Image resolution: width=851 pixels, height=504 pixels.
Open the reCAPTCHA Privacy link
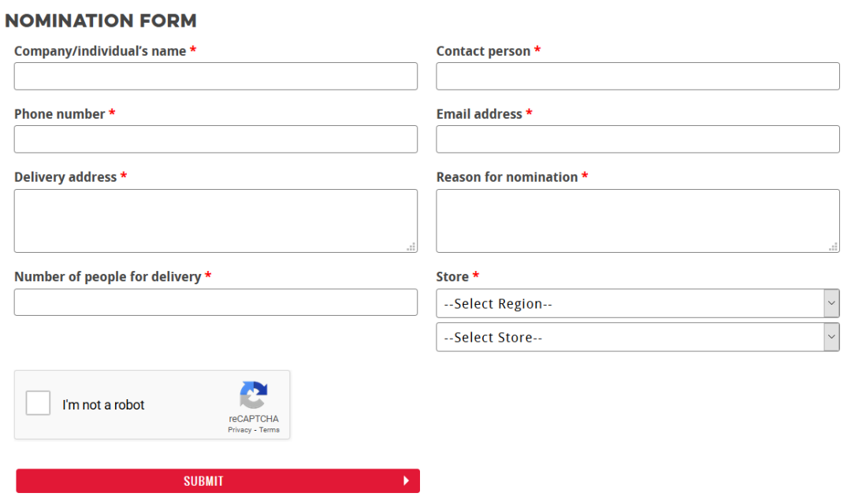pos(240,430)
